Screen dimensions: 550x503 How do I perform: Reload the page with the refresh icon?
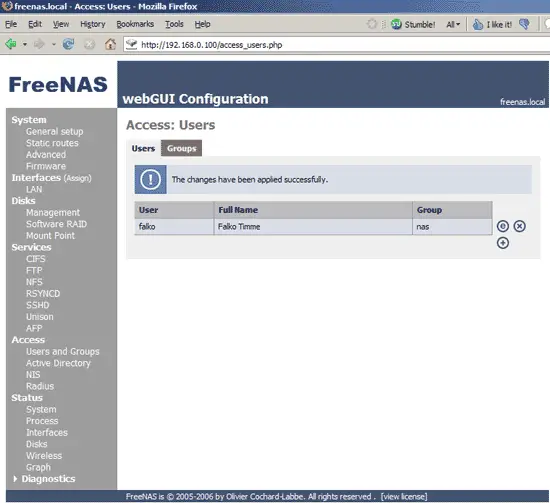(68, 44)
